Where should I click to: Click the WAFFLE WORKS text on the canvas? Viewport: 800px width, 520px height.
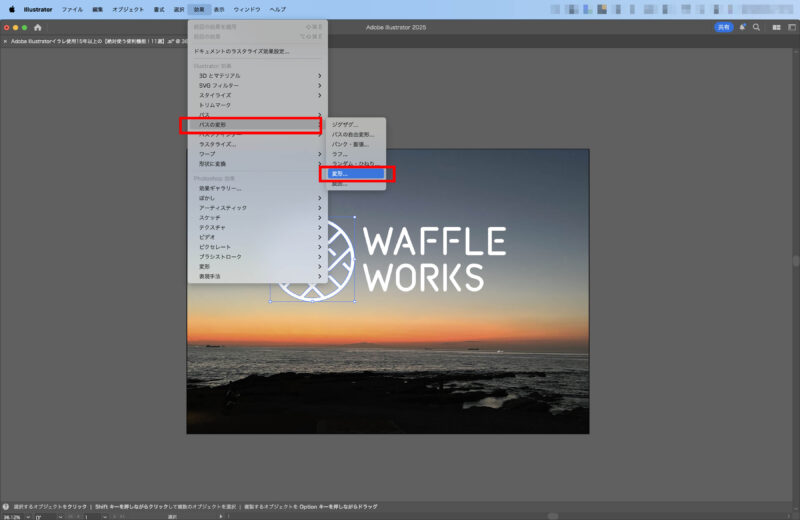pyautogui.click(x=433, y=258)
